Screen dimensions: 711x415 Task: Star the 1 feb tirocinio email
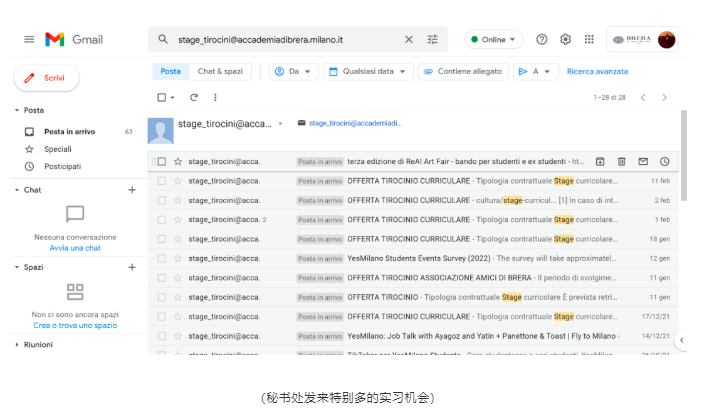click(178, 220)
